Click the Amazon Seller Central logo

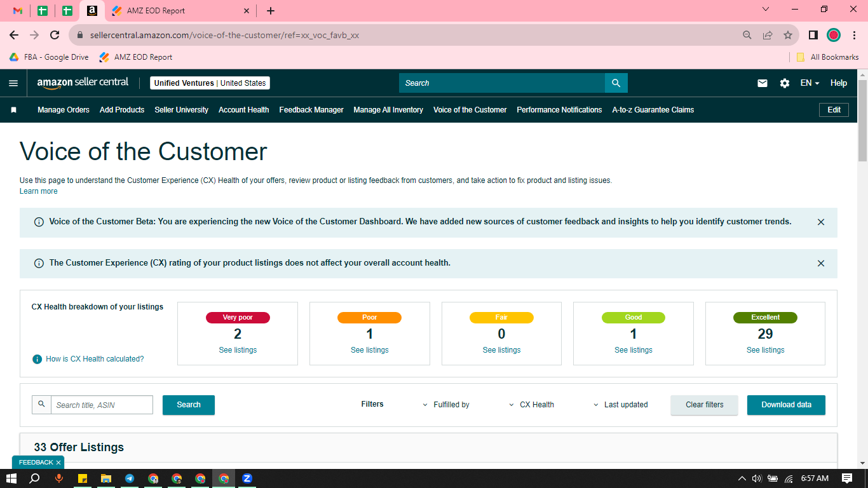tap(83, 83)
